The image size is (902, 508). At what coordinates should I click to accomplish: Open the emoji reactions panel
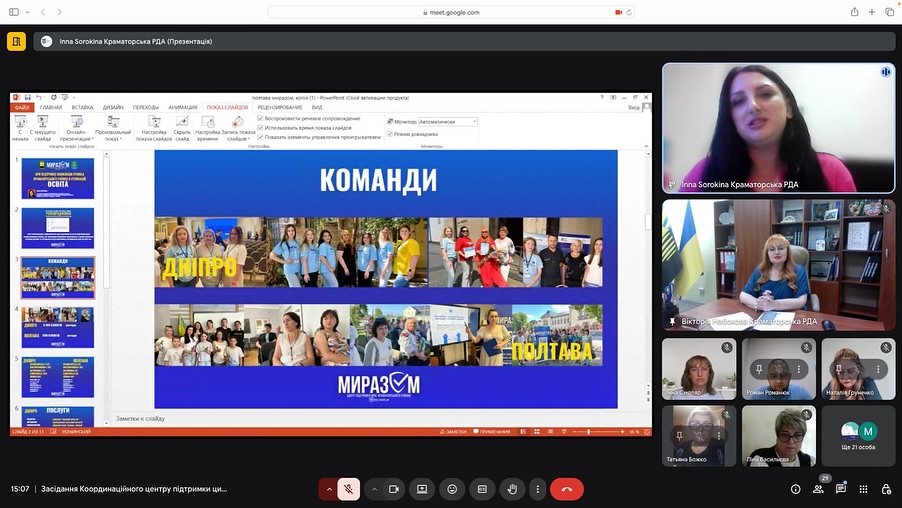click(452, 489)
